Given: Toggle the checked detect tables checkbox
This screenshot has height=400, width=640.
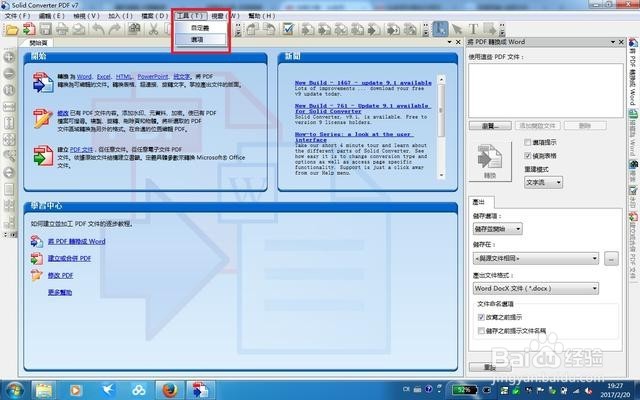Looking at the screenshot, I should pyautogui.click(x=527, y=156).
